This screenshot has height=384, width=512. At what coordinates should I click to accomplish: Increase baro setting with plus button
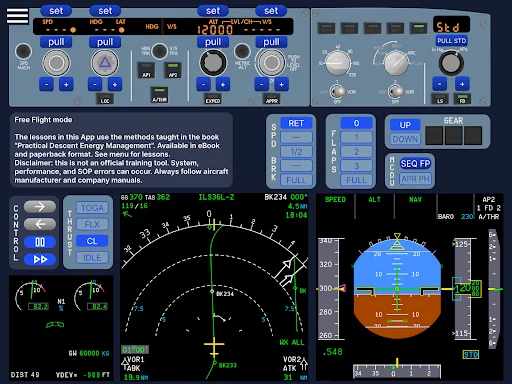[x=462, y=84]
